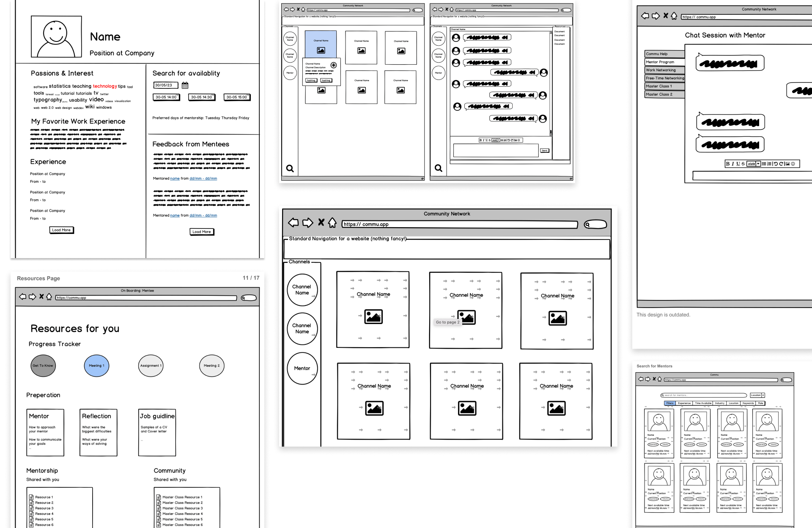Click the Bold icon in Chat Session toolbar

(727, 164)
